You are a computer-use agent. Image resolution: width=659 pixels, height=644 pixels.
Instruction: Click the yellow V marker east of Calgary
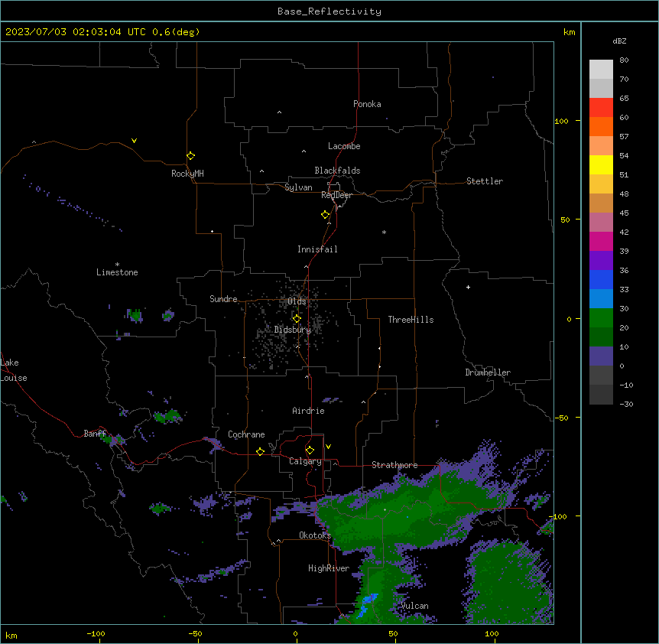point(328,447)
